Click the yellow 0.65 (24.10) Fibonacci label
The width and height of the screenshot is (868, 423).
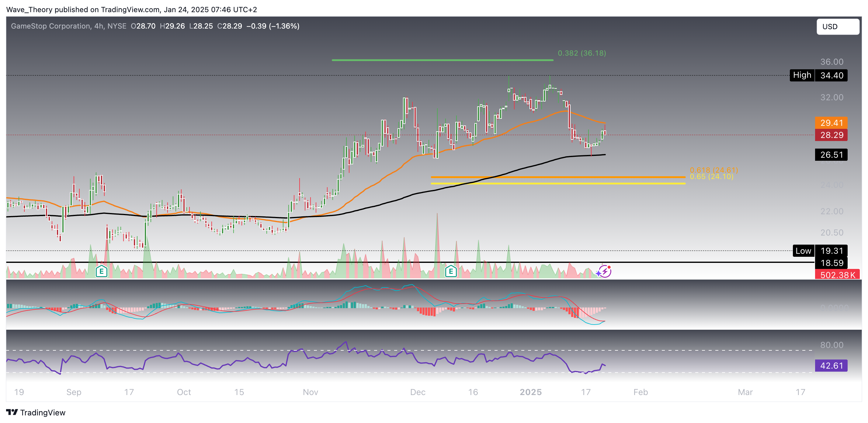(x=712, y=177)
